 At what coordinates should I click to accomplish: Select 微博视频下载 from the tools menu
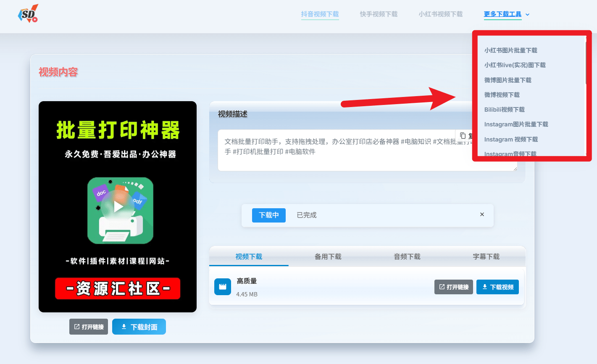[x=502, y=94]
